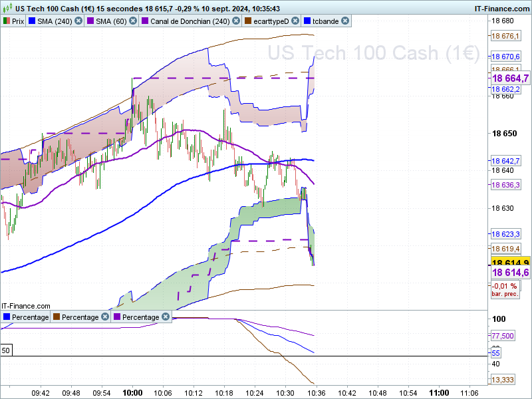Click the 18 670,6 blue price label
Image resolution: width=532 pixels, height=399 pixels.
tap(505, 57)
